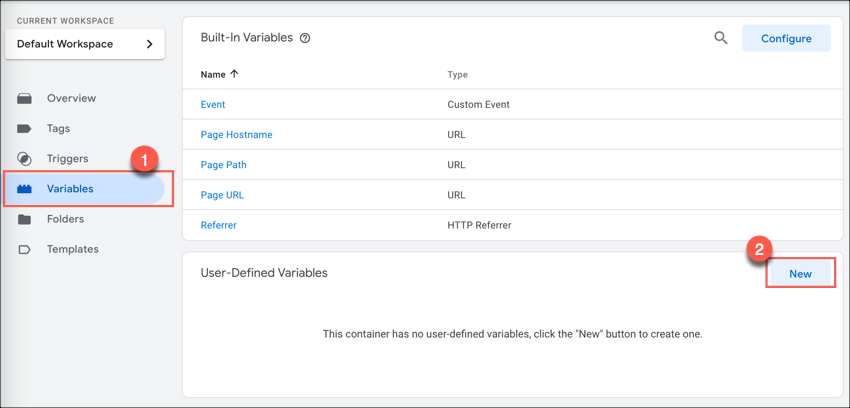Open the Page Path variable
This screenshot has height=408, width=850.
coord(223,165)
